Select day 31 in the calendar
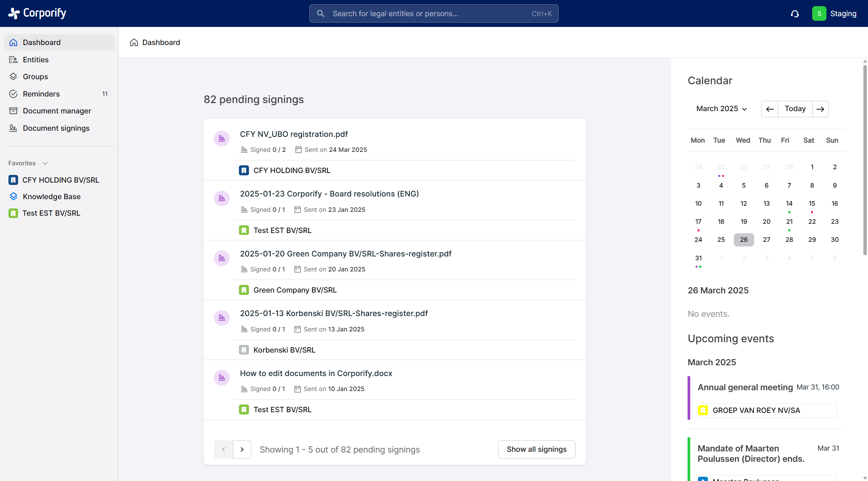 click(698, 258)
